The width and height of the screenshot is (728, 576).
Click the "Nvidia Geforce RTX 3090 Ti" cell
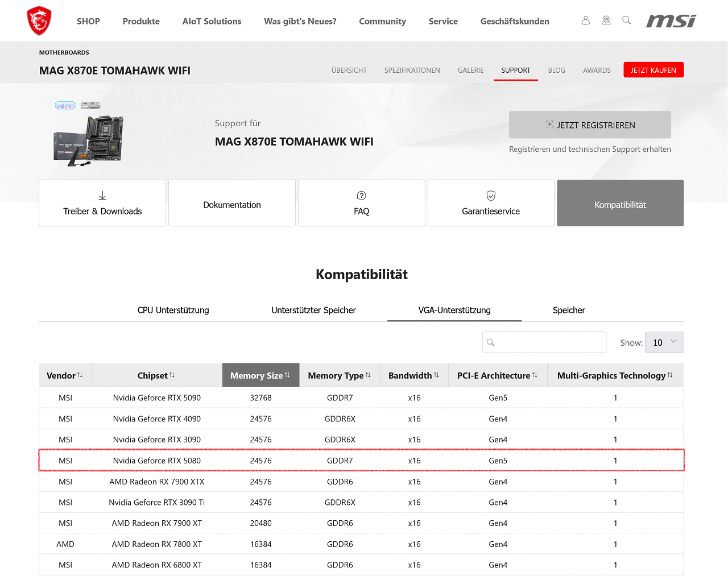157,503
